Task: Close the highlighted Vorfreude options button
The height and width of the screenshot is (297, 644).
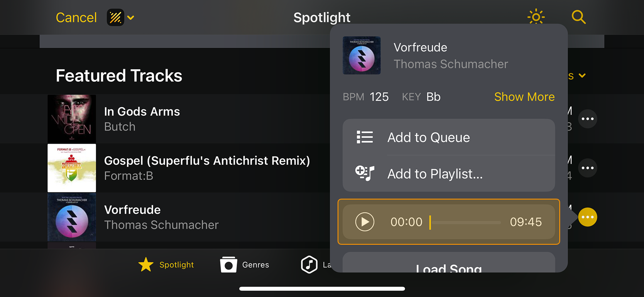Action: pos(588,217)
